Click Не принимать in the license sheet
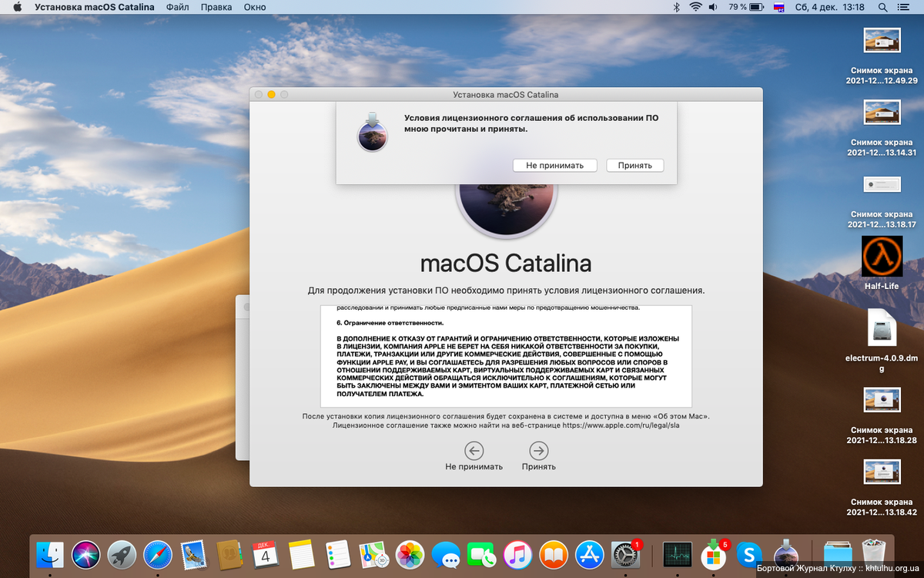The width and height of the screenshot is (924, 578). [554, 166]
